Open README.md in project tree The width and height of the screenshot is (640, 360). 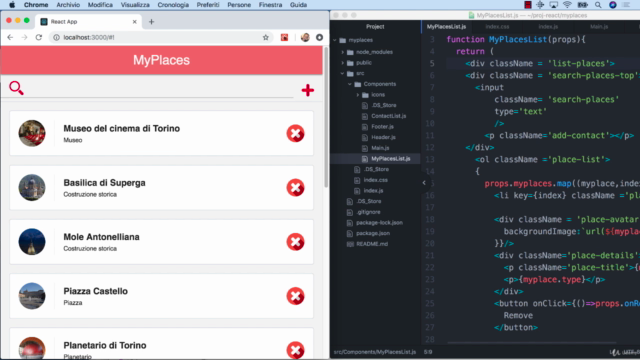(x=371, y=244)
